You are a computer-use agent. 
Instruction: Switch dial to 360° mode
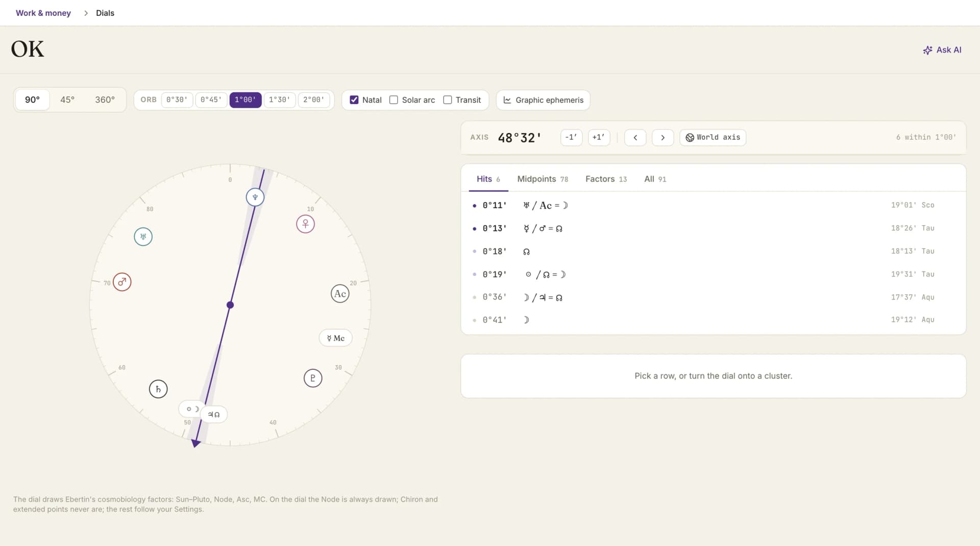(105, 100)
